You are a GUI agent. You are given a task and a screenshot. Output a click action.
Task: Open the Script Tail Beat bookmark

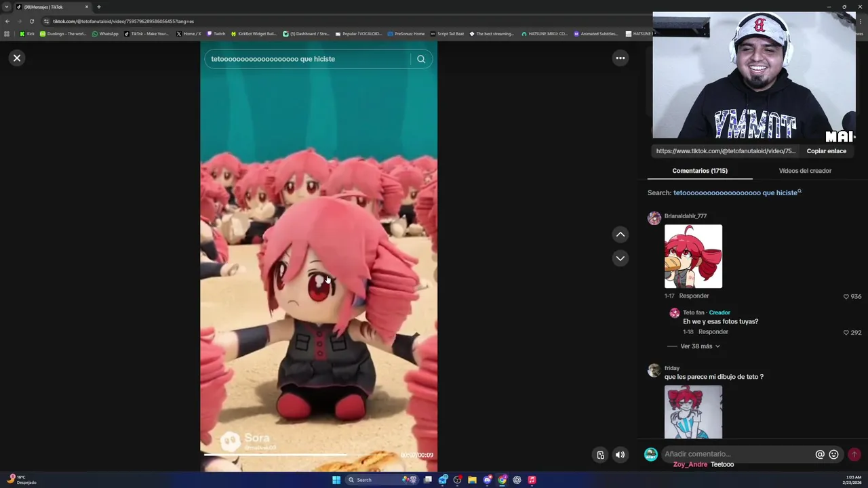(447, 34)
